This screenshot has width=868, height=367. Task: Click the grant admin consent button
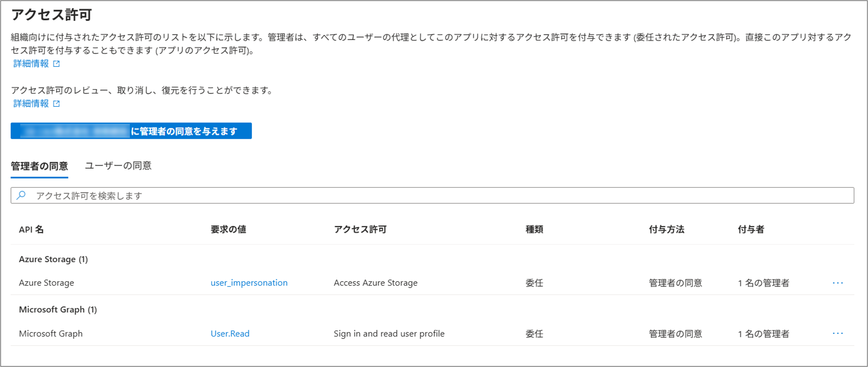pyautogui.click(x=131, y=131)
